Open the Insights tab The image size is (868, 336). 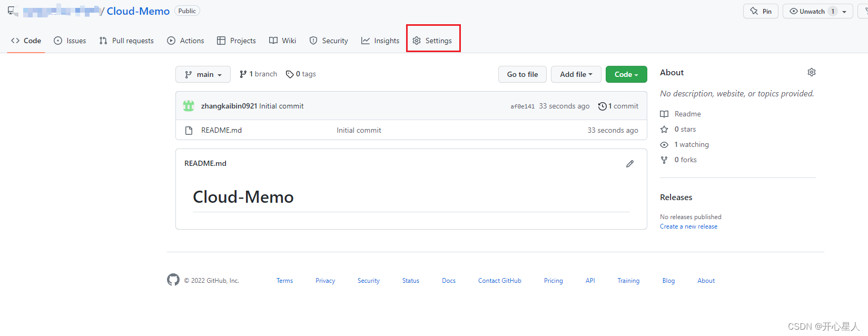tap(380, 41)
